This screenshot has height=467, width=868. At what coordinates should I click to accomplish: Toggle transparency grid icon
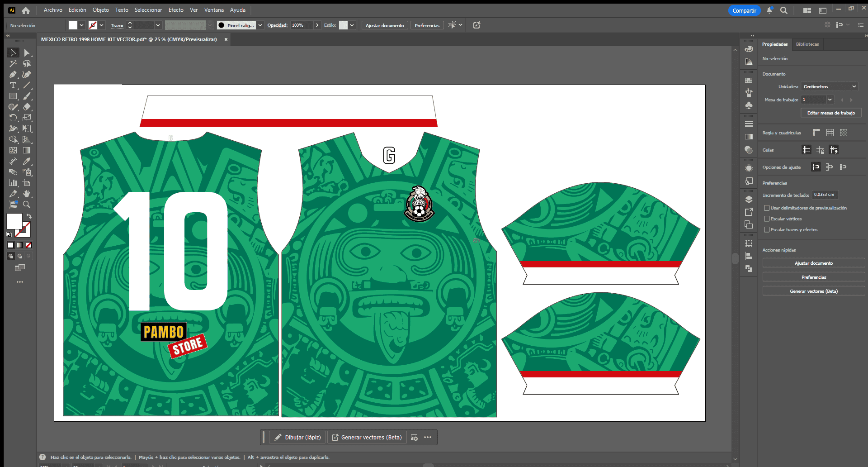pos(844,133)
